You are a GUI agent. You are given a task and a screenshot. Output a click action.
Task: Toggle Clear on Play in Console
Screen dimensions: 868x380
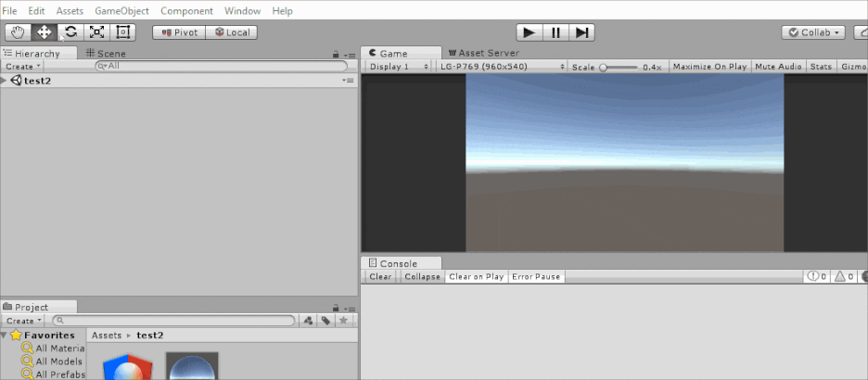476,276
